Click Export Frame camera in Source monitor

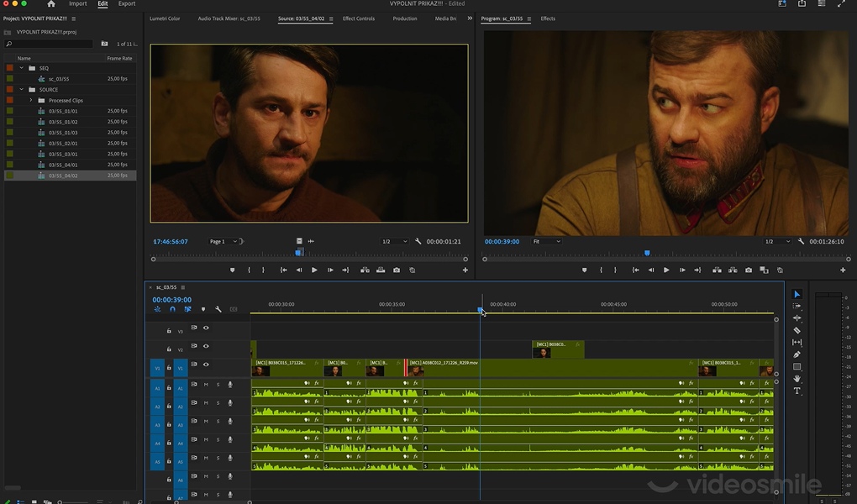(x=397, y=270)
